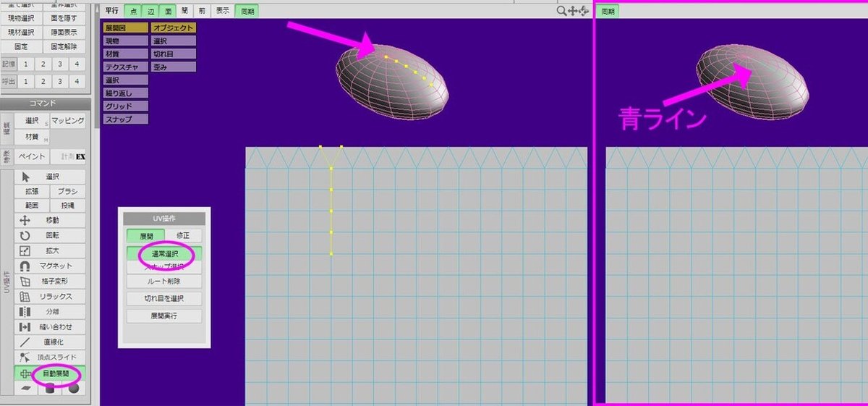Screen dimensions: 868x406
Task: Click the pan view cross-arrow icon
Action: 574,11
